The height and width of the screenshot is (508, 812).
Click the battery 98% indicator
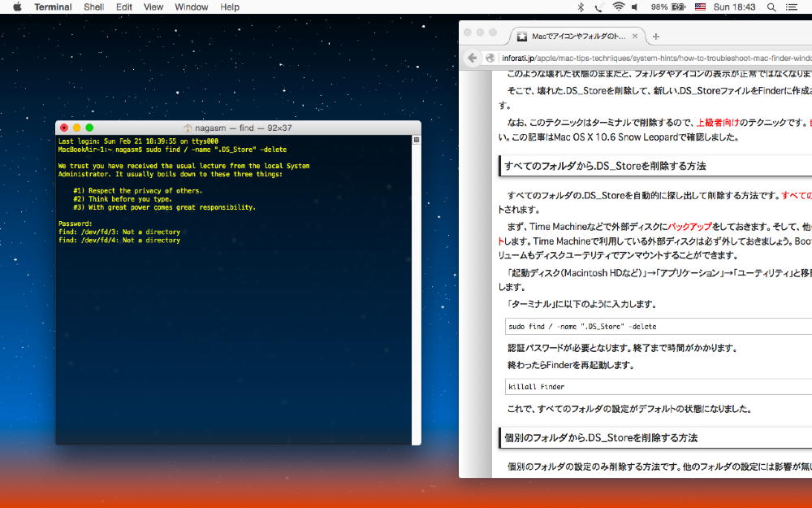coord(668,7)
